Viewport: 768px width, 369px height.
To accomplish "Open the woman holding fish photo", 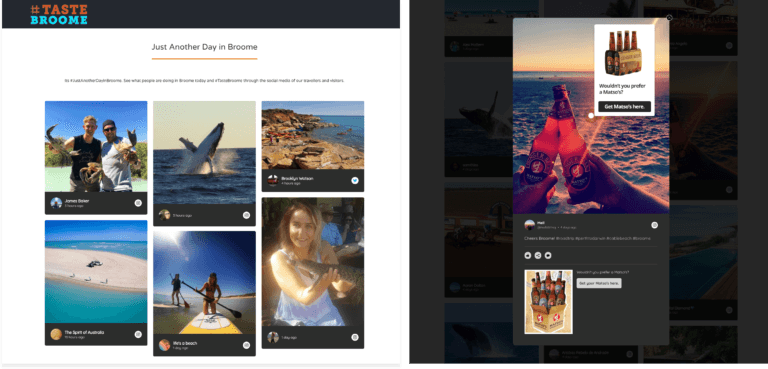I will tap(312, 262).
